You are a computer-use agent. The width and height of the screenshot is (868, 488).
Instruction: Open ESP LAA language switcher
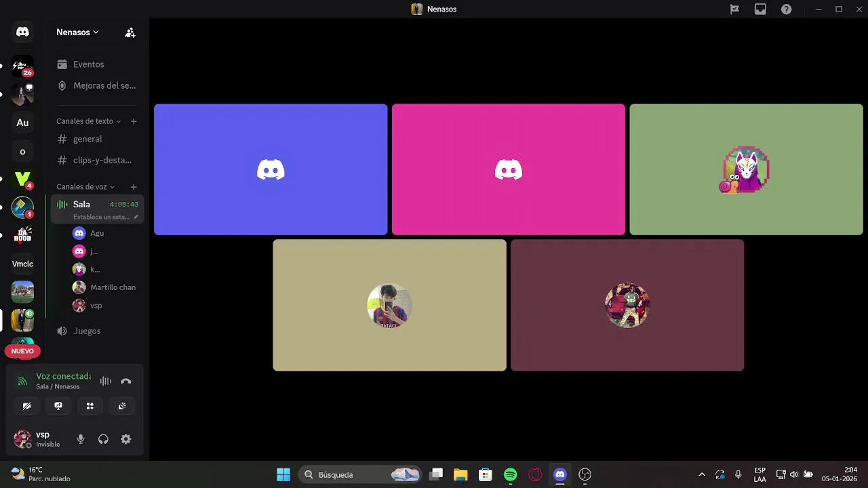click(x=760, y=474)
